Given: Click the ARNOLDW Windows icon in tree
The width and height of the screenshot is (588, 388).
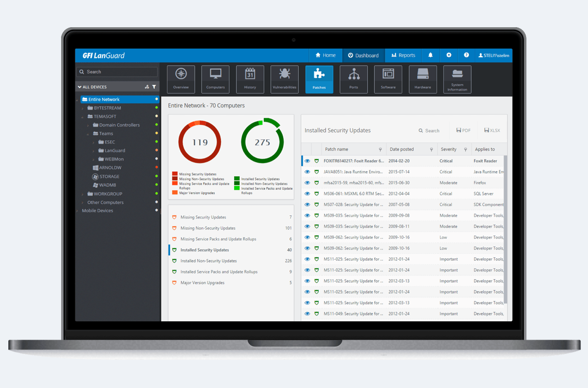Looking at the screenshot, I should (95, 168).
